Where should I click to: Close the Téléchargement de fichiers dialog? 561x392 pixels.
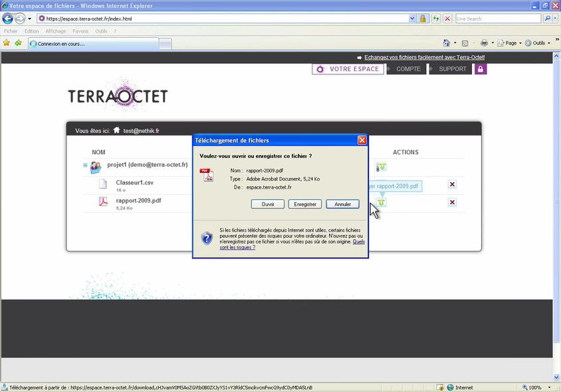click(362, 140)
